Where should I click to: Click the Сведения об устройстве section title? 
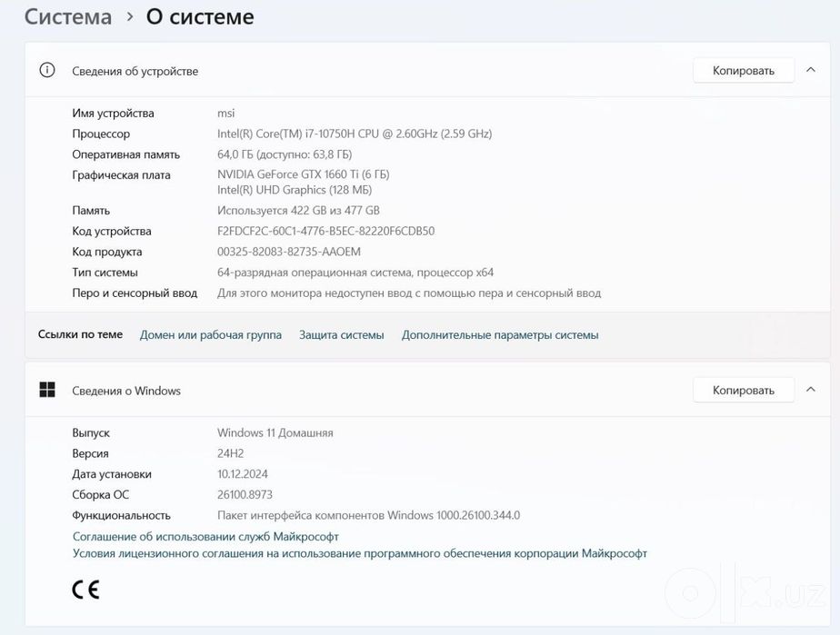pyautogui.click(x=135, y=71)
